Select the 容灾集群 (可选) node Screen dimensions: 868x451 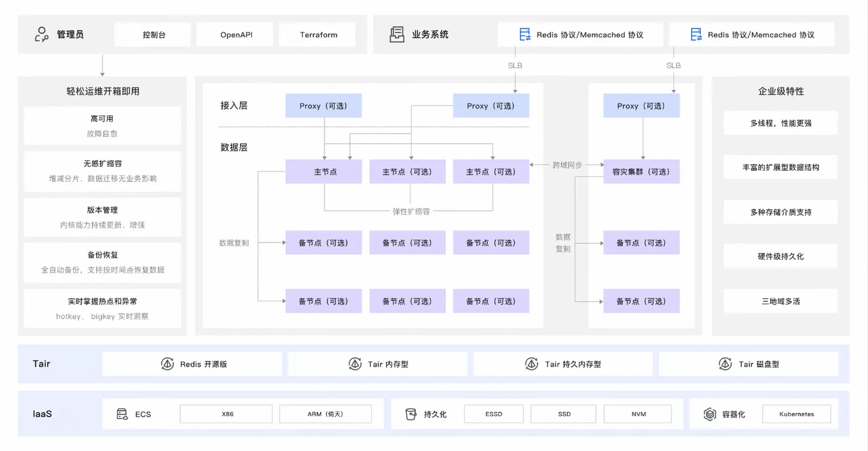tap(642, 172)
